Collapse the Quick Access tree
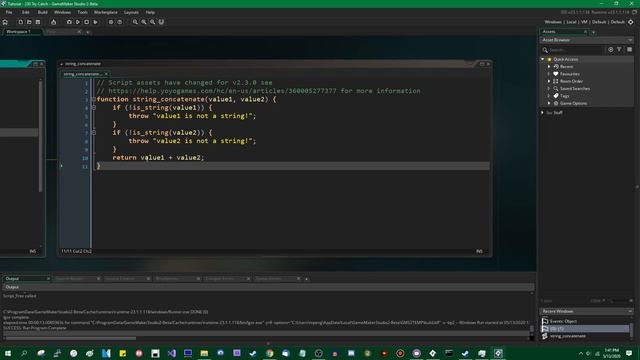 pyautogui.click(x=543, y=59)
